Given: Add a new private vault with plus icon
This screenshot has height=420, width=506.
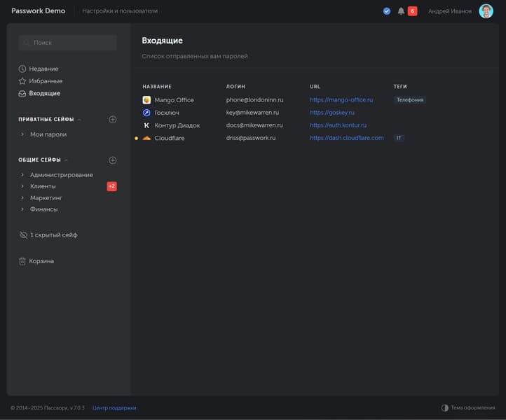Looking at the screenshot, I should click(x=113, y=120).
